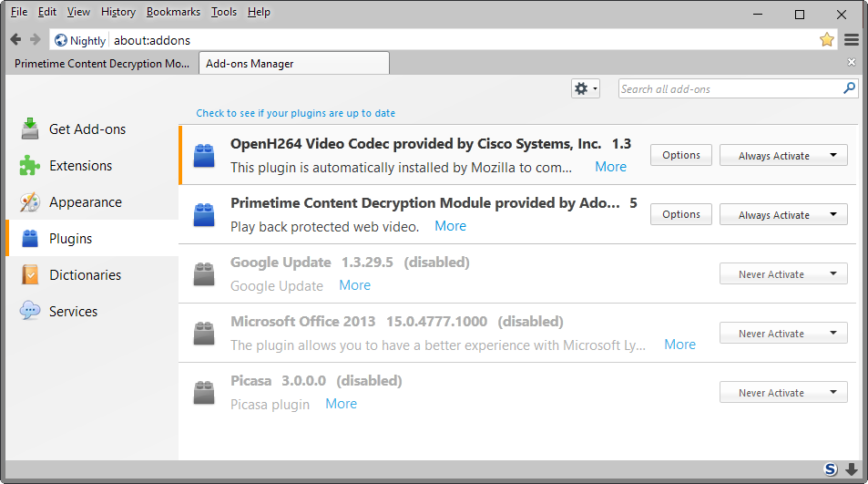Open the History menu
Image resolution: width=868 pixels, height=484 pixels.
[117, 12]
